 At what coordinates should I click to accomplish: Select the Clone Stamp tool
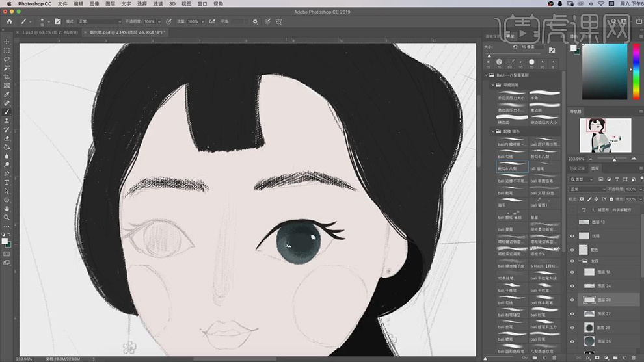tap(7, 121)
